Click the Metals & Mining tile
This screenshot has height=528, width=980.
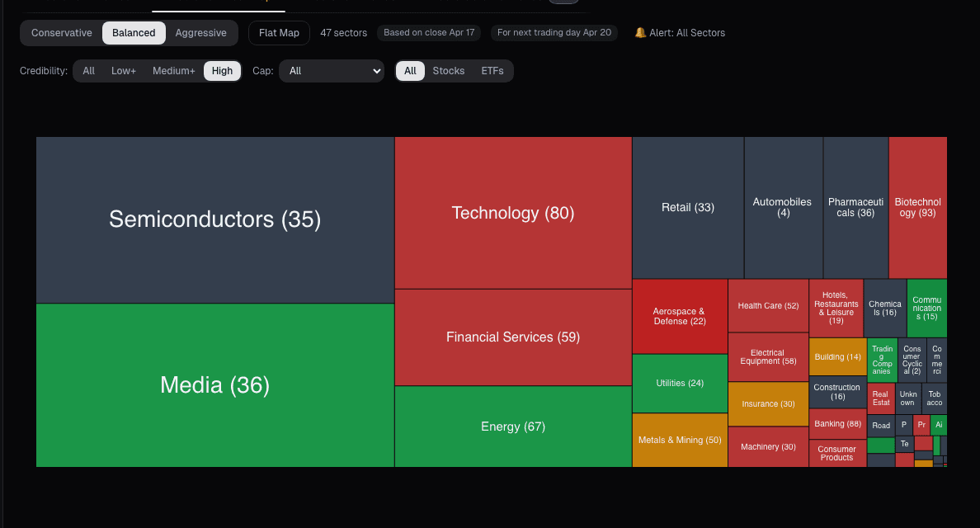680,440
